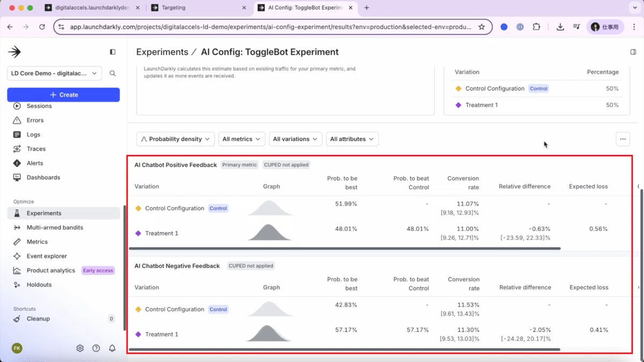
Task: Open the FK user avatar menu
Action: [x=17, y=348]
